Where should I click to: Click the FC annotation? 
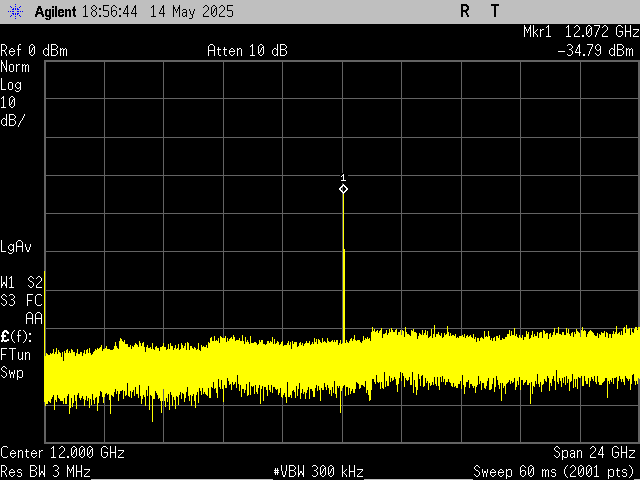pos(34,301)
